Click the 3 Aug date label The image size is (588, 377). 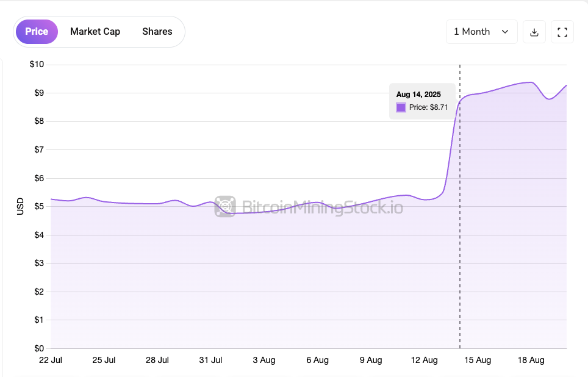[x=264, y=361]
